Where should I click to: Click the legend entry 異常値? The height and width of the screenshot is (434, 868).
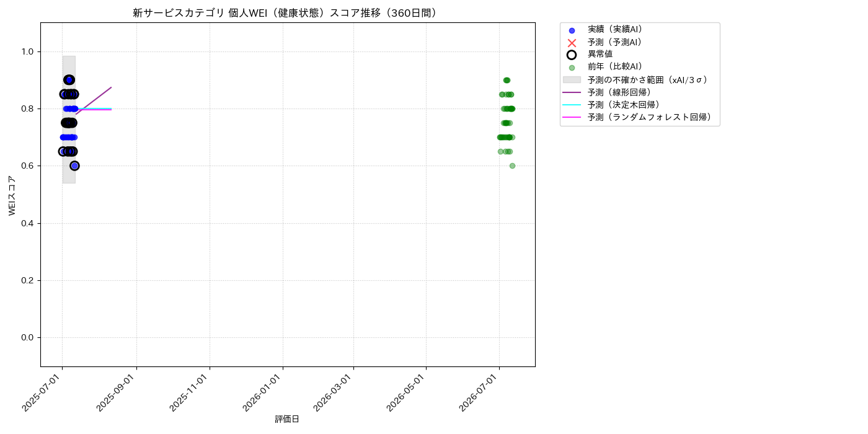(600, 55)
